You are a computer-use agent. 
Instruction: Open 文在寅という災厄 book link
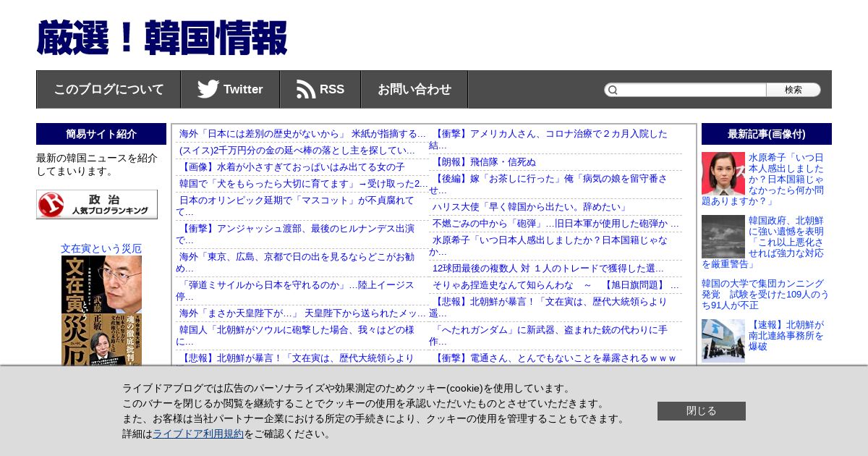coord(101,248)
